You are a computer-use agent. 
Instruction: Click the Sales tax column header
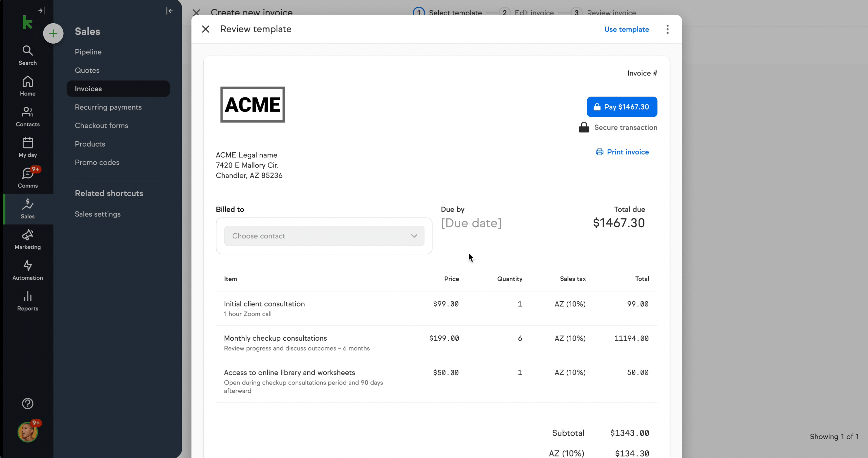573,279
